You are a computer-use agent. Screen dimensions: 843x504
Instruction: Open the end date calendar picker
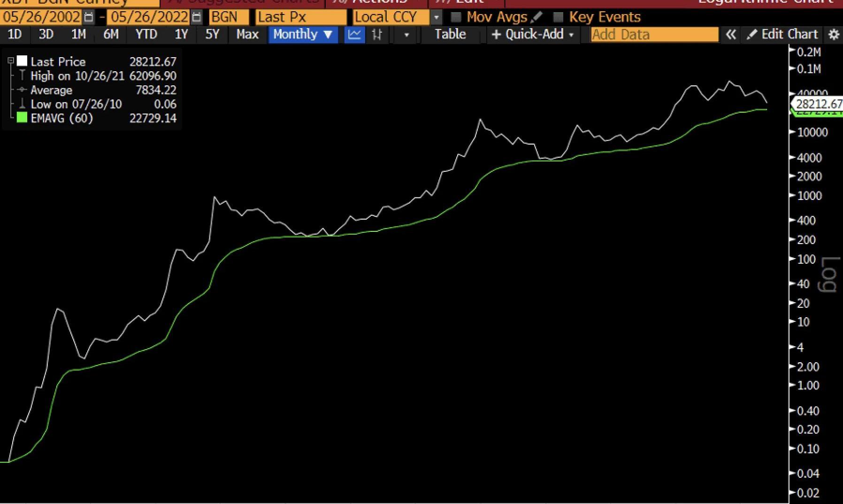coord(197,17)
